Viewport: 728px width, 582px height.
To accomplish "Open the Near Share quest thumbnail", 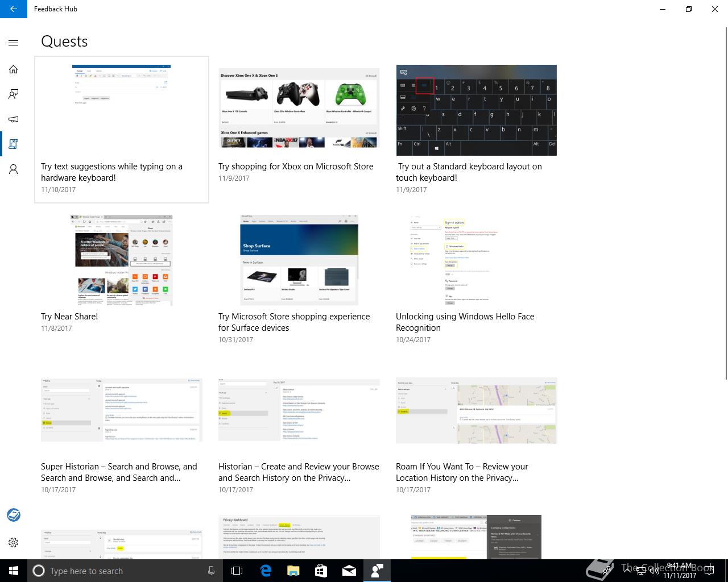I will (x=121, y=260).
